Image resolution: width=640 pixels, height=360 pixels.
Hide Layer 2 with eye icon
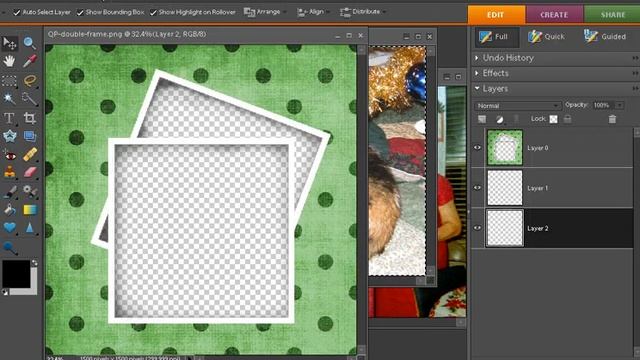click(477, 228)
